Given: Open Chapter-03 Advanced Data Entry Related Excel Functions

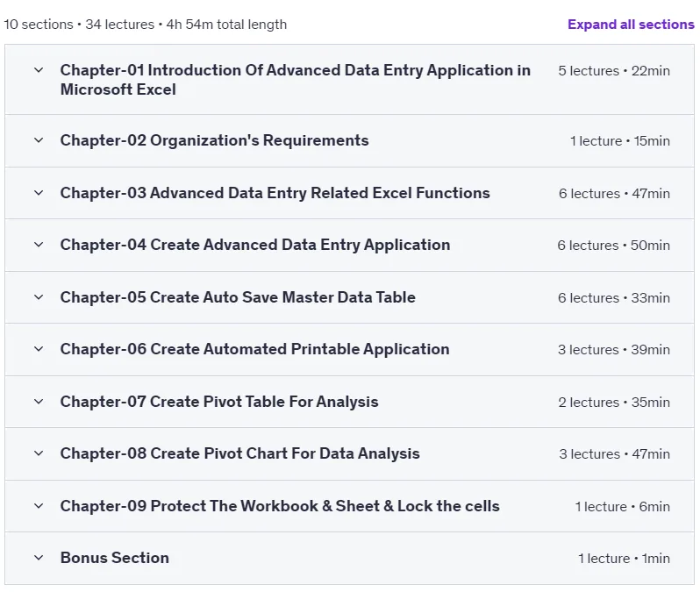Looking at the screenshot, I should point(275,193).
